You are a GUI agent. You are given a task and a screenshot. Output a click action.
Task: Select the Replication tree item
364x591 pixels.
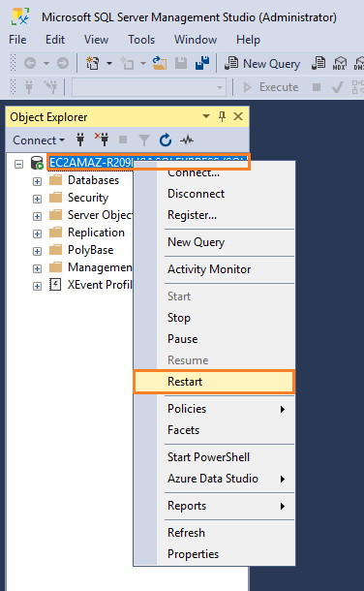96,233
